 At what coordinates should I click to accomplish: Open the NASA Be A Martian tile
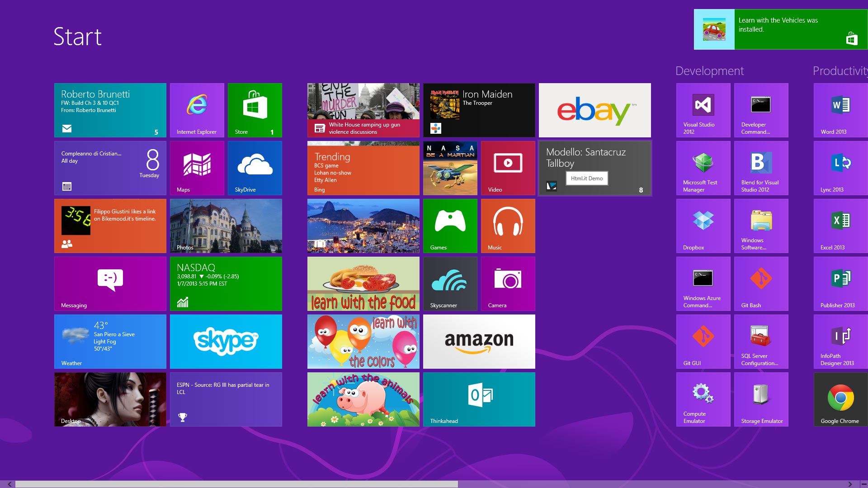(450, 168)
